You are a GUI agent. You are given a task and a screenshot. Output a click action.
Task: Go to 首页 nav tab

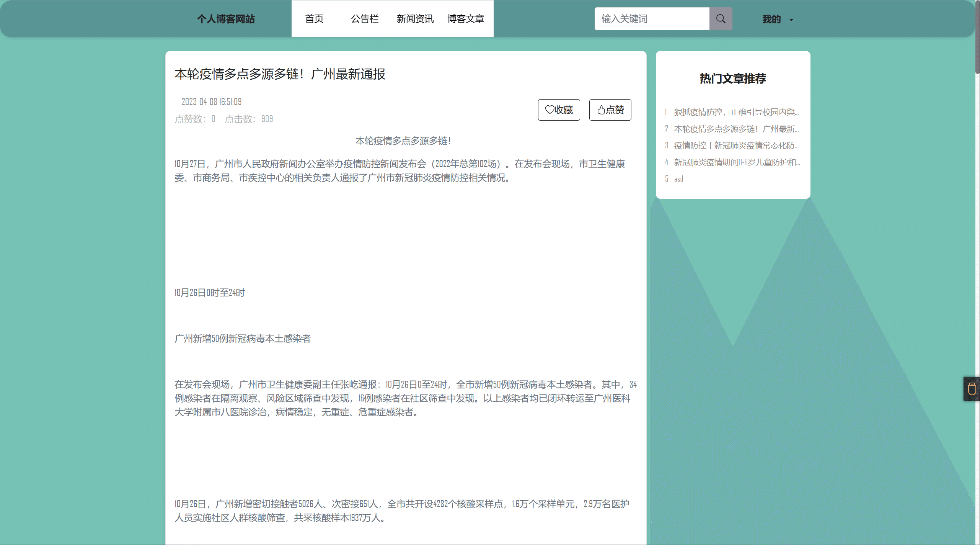click(314, 19)
